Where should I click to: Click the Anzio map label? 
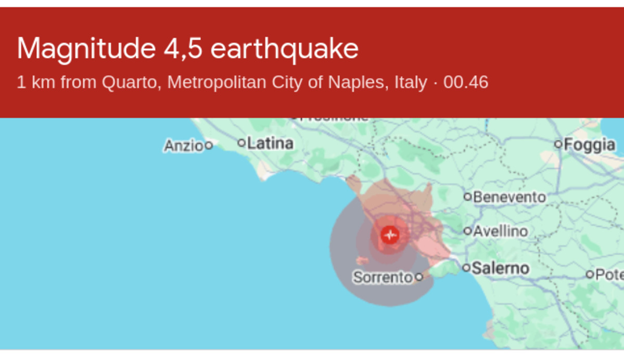[x=184, y=146]
